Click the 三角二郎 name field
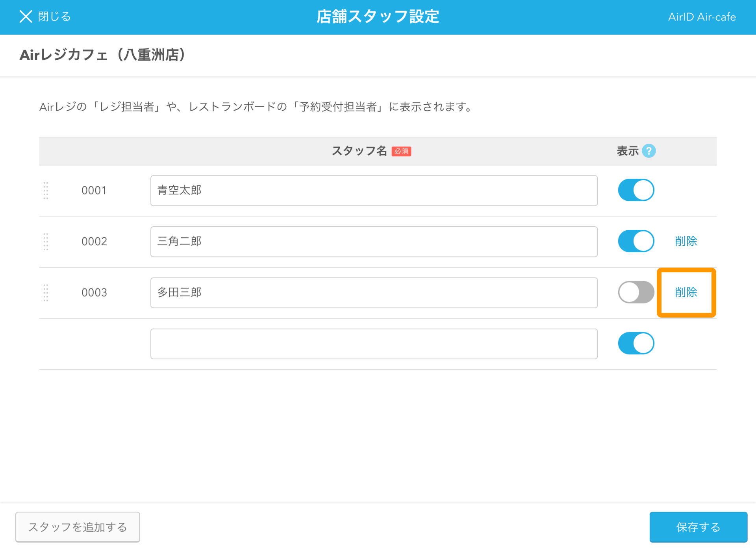756x551 pixels. point(374,242)
